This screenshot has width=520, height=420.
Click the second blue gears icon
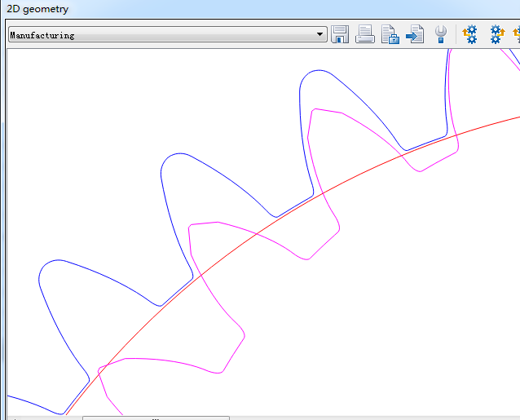497,34
